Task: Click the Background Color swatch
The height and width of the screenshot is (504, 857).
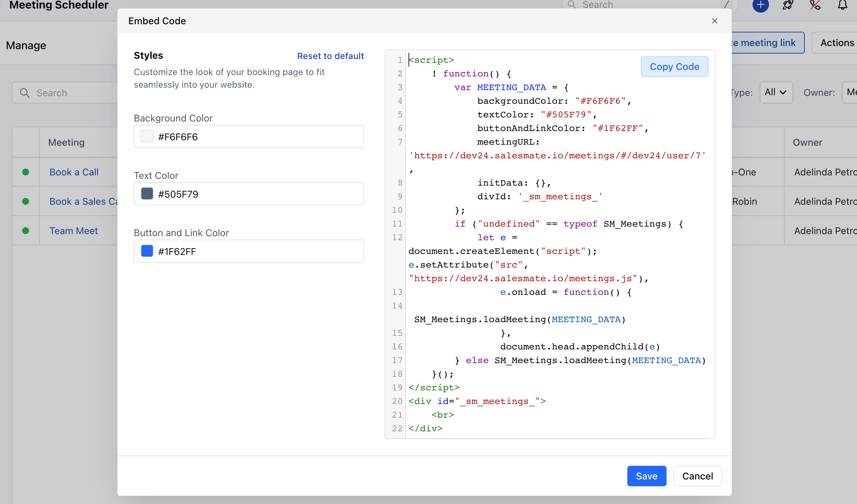Action: pyautogui.click(x=147, y=136)
